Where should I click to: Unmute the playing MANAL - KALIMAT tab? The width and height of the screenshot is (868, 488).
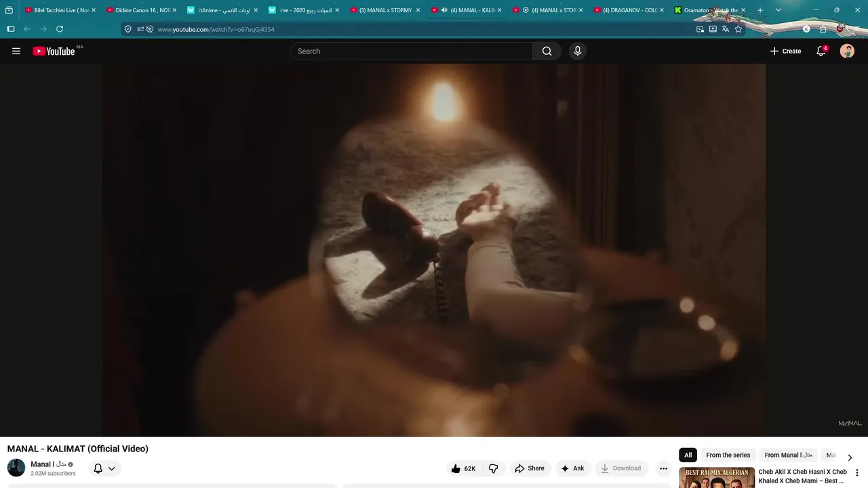pyautogui.click(x=444, y=10)
